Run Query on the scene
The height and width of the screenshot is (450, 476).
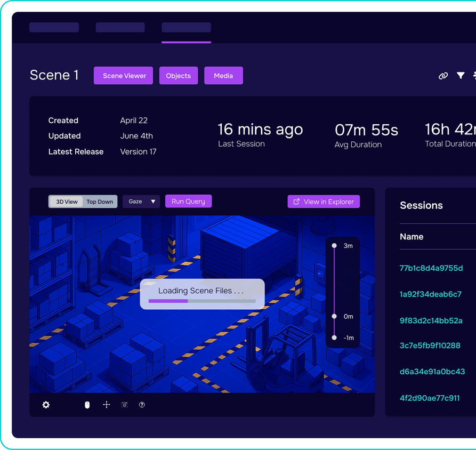188,201
